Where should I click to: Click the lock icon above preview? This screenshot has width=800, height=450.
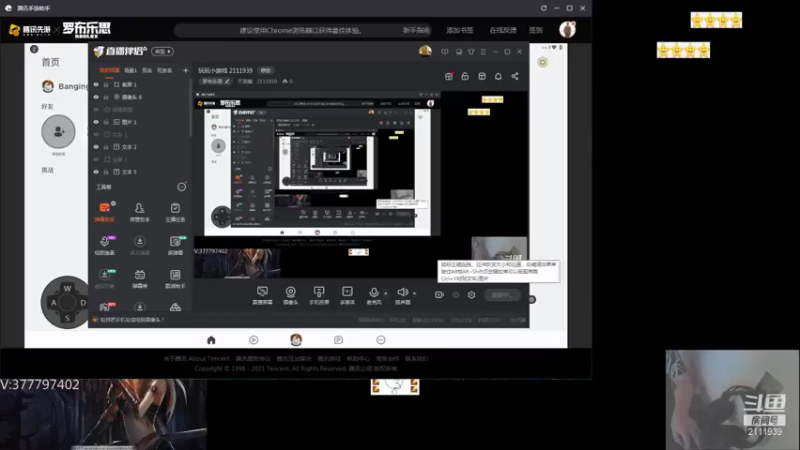point(465,76)
